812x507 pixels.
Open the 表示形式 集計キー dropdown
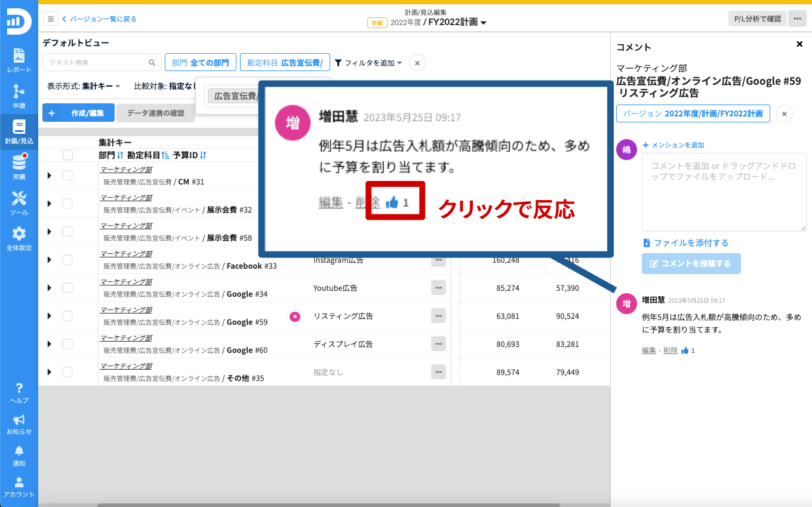[84, 86]
